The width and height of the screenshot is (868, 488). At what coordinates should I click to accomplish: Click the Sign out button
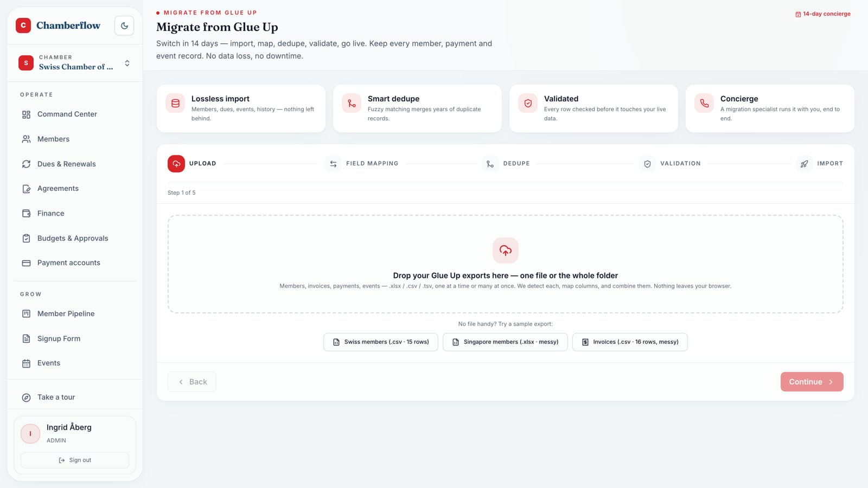tap(75, 460)
